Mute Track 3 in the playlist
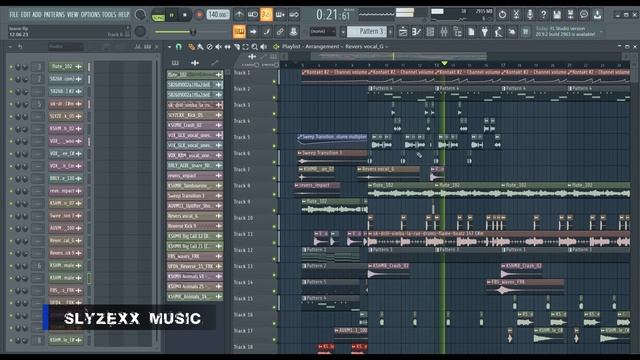Image resolution: width=640 pixels, height=360 pixels. coord(274,114)
